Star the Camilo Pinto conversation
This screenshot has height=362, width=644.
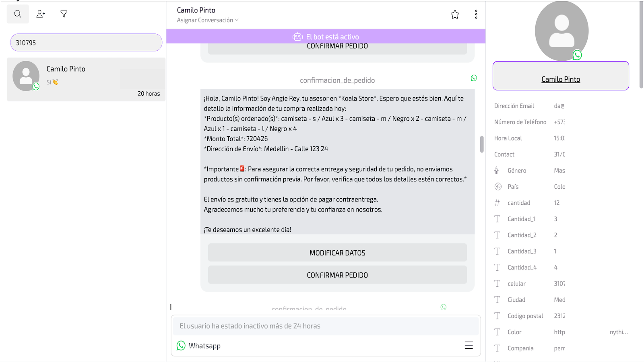coord(455,14)
